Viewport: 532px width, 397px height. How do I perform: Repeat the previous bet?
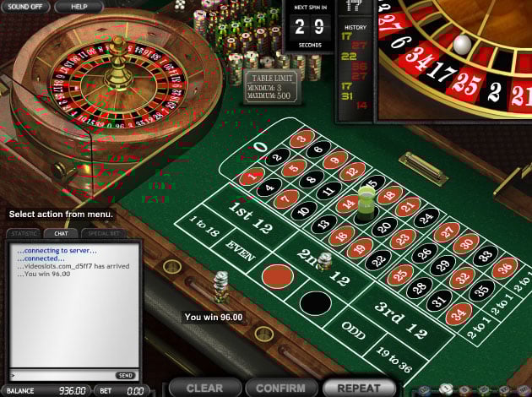click(x=359, y=388)
